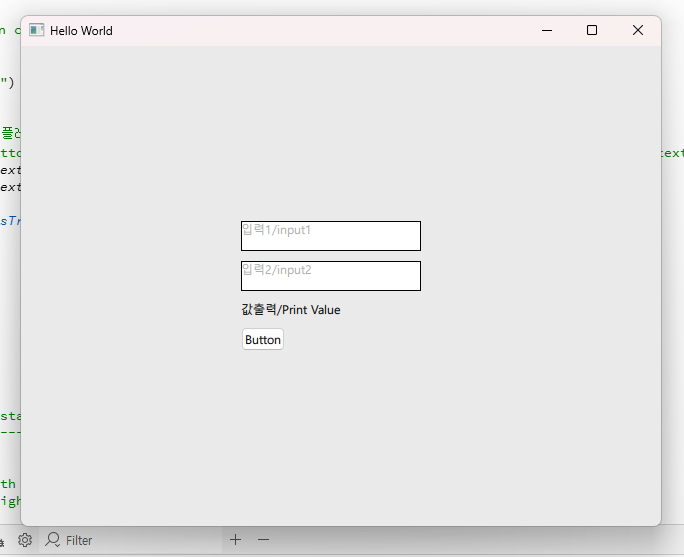Click the Hello World window app icon

tap(37, 30)
